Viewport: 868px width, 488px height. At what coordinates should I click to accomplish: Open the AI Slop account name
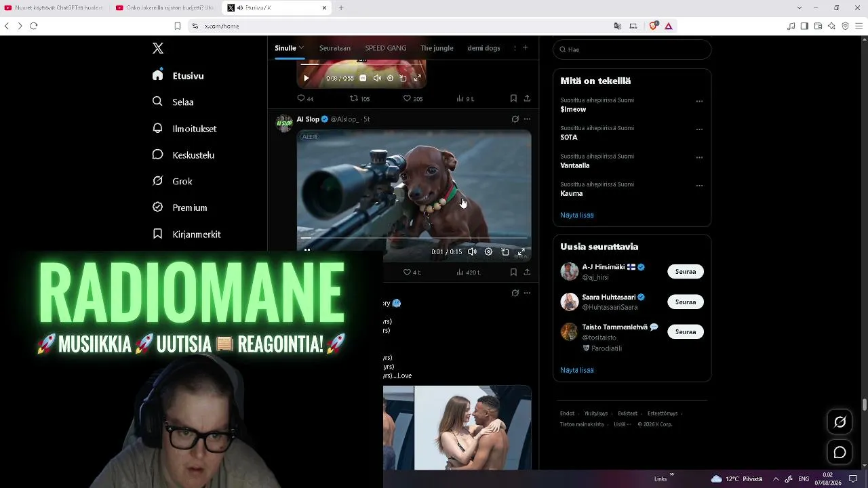[x=308, y=119]
